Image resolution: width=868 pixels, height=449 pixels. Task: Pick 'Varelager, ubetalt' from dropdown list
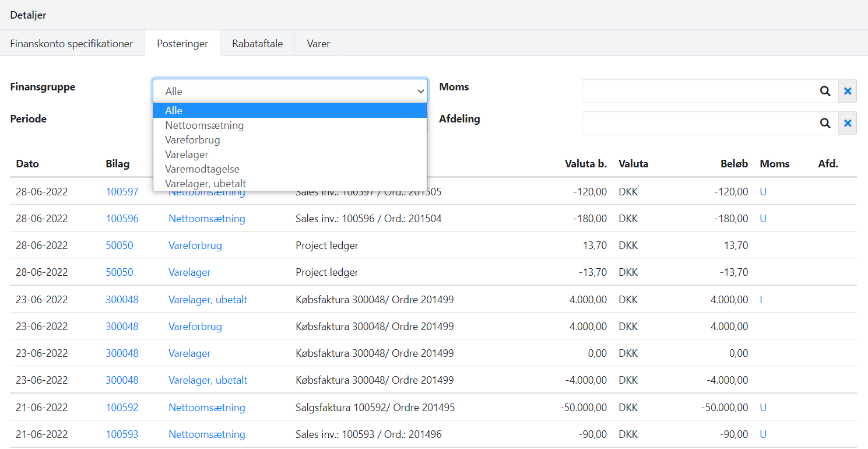pyautogui.click(x=290, y=184)
